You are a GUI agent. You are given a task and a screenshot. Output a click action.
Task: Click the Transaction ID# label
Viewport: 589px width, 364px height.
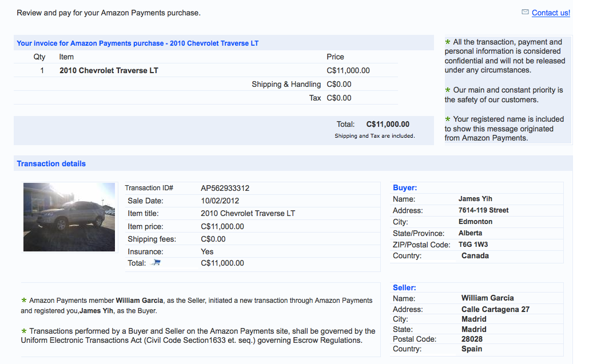coord(149,188)
